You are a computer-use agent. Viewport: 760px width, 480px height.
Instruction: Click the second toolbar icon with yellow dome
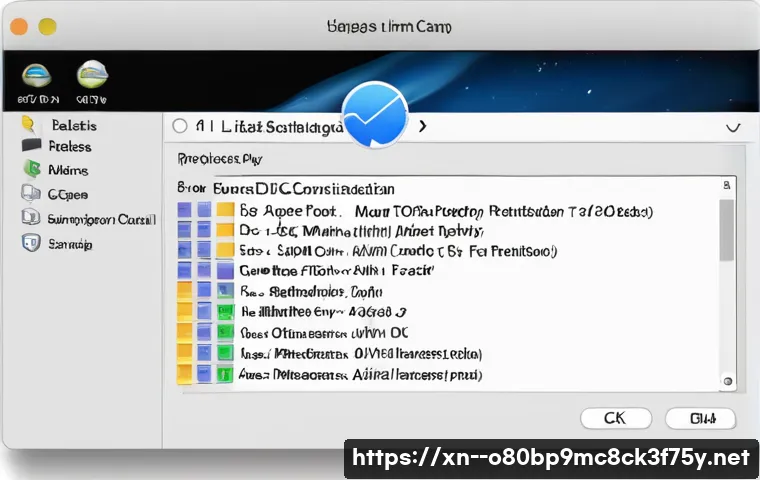(x=93, y=75)
